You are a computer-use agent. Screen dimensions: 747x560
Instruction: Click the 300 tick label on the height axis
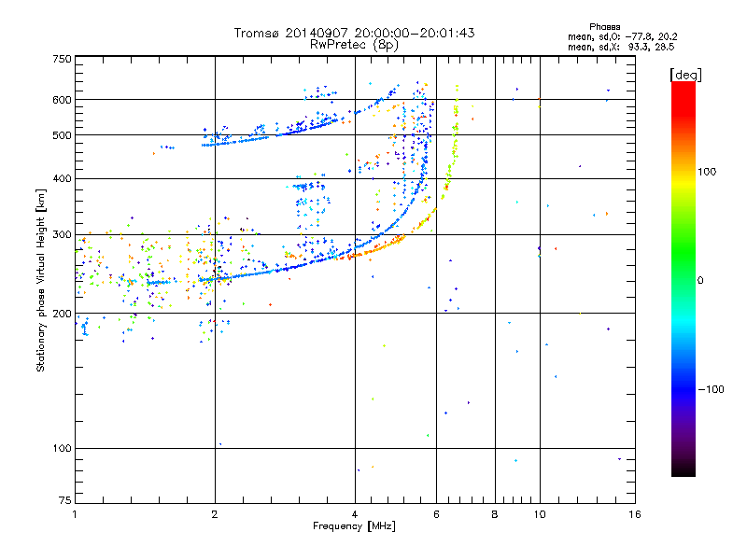(x=62, y=234)
